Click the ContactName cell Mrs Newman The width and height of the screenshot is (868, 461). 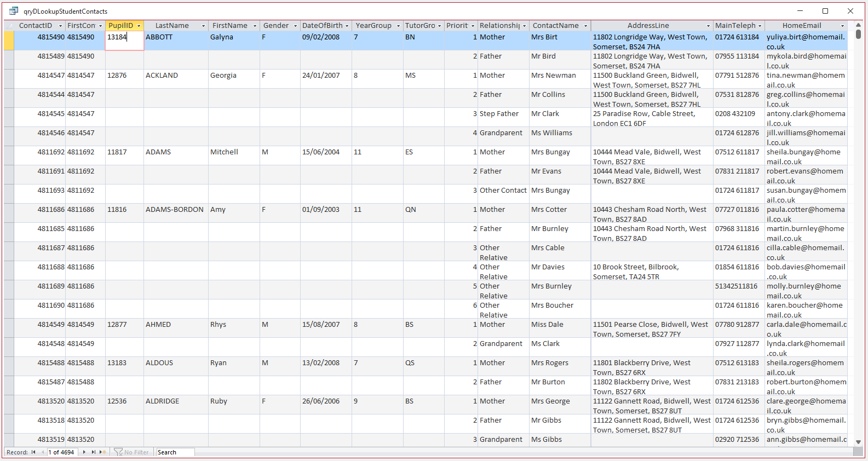[x=560, y=79]
